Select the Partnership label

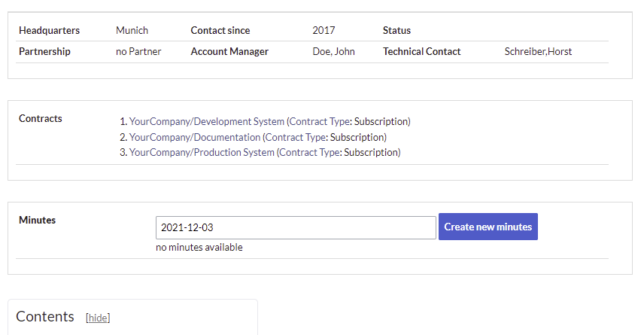(45, 51)
